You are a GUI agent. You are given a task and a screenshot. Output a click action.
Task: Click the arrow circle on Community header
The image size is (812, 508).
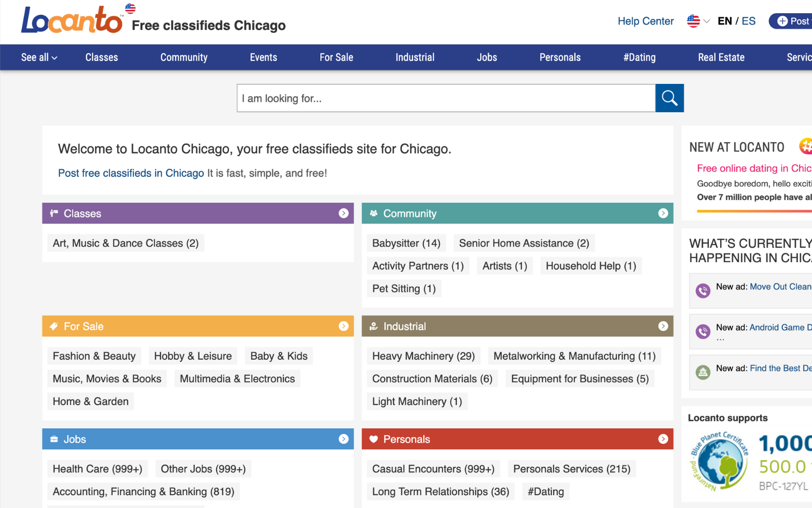click(x=663, y=213)
